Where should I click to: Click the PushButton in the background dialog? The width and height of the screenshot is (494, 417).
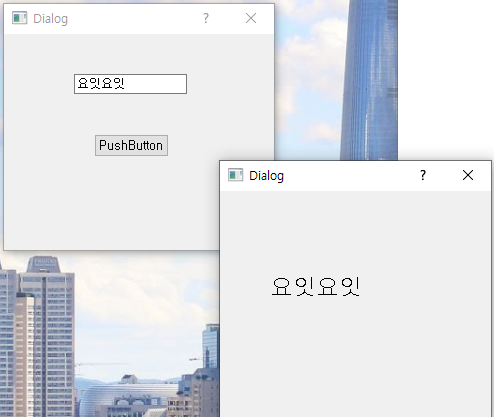point(131,145)
